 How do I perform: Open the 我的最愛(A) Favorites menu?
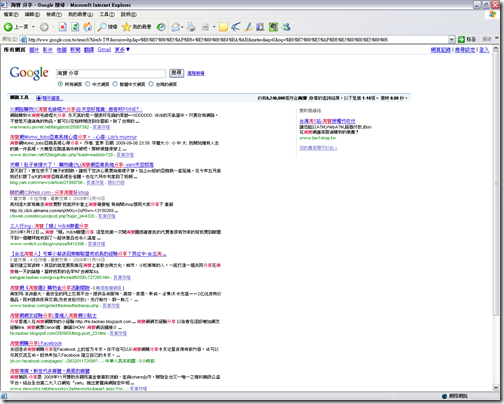point(81,14)
